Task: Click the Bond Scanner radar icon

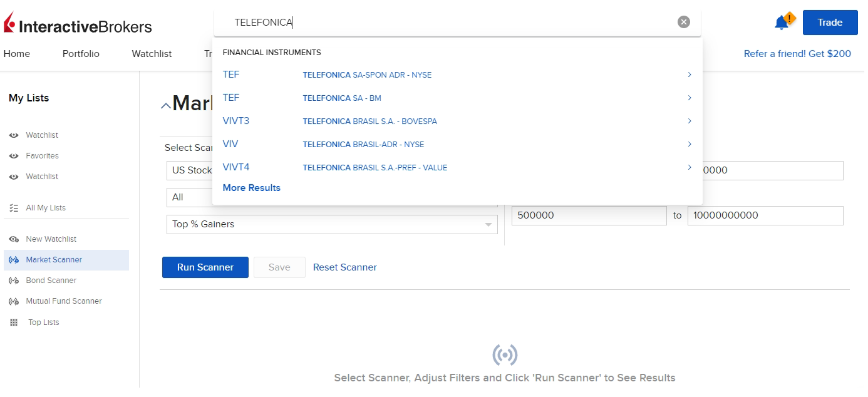Action: pyautogui.click(x=14, y=281)
